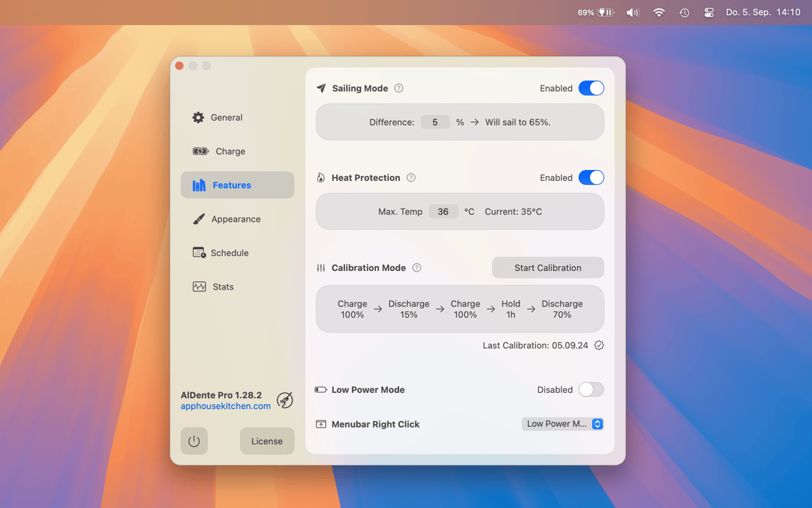
Task: Open the Menubar Right Click dropdown
Action: pyautogui.click(x=562, y=424)
